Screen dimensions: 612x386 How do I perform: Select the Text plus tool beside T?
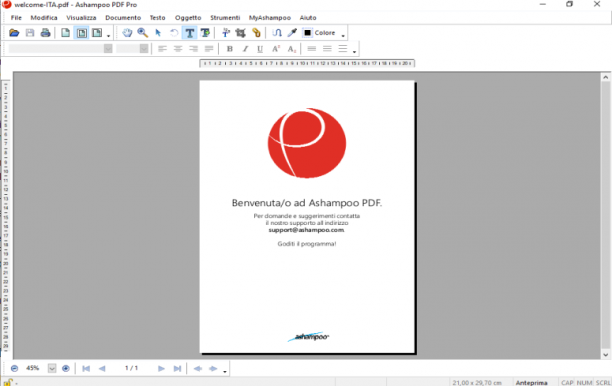(205, 33)
